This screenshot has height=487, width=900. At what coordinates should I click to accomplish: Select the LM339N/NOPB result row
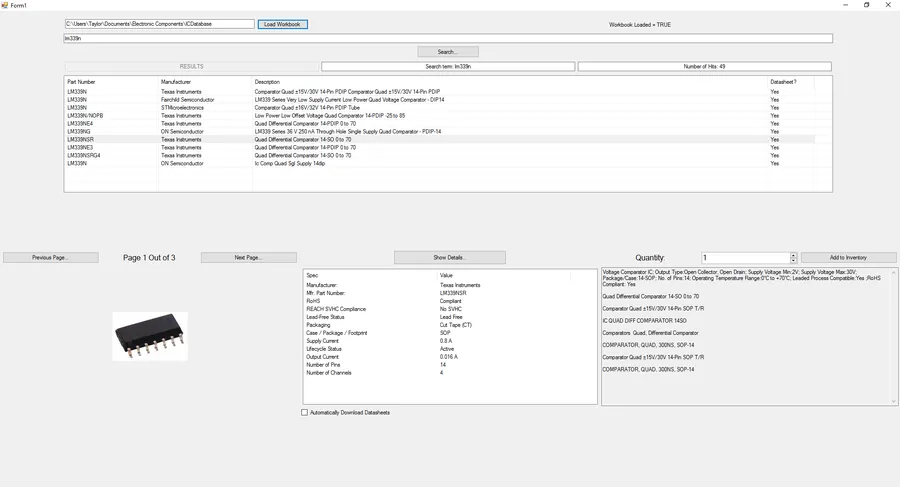tap(440, 115)
